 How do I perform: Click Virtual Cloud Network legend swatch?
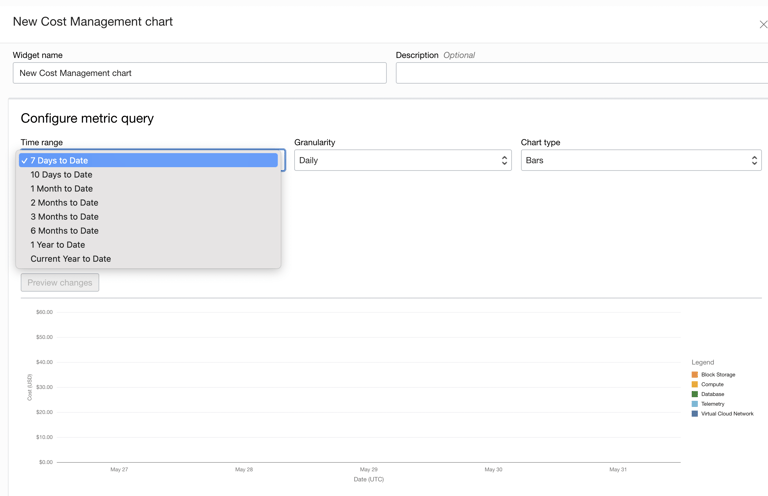(x=695, y=414)
